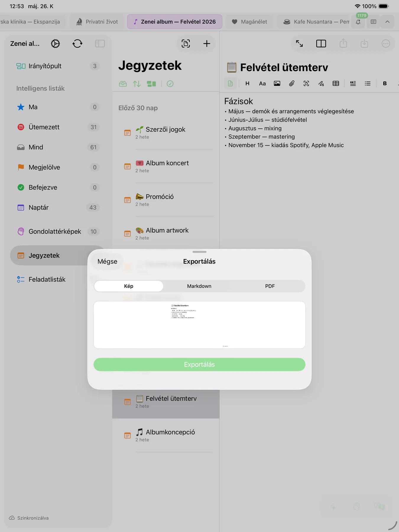Tap the reader icon beside the bell
This screenshot has height=532, width=399.
pos(373,22)
